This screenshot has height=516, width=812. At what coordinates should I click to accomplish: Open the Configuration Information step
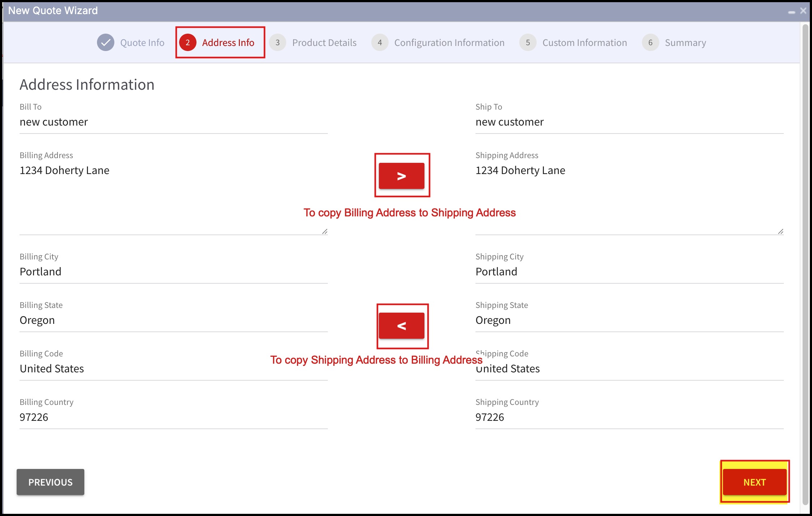coord(449,43)
